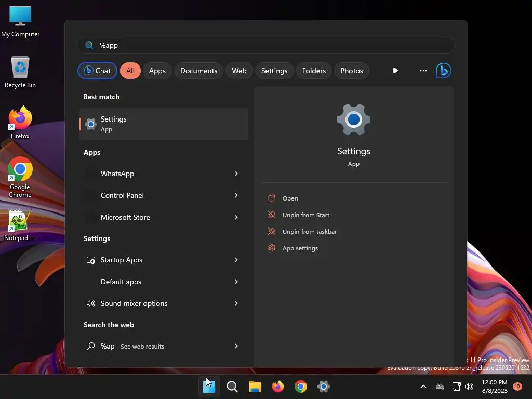Expand the Startup Apps result chevron
This screenshot has width=532, height=399.
(236, 260)
